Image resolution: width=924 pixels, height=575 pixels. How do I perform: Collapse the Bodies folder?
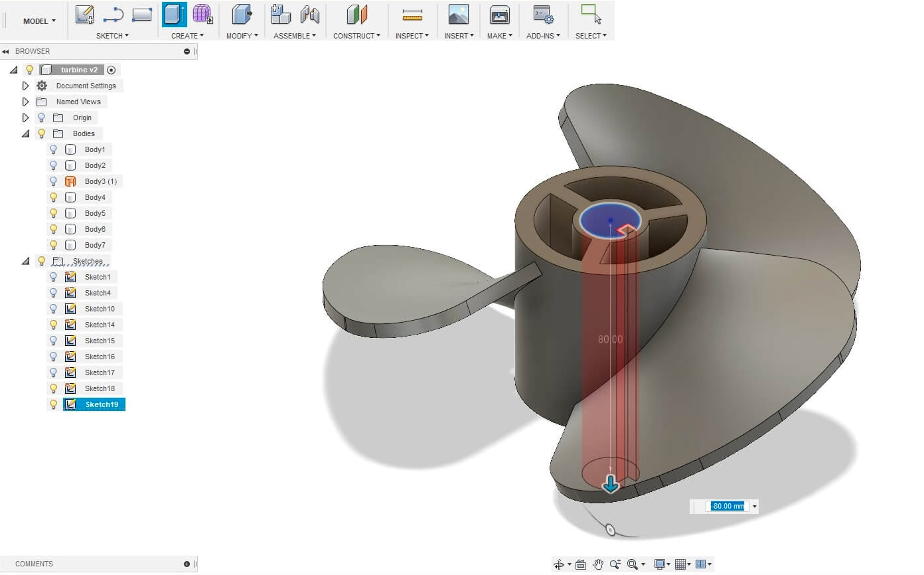tap(26, 133)
